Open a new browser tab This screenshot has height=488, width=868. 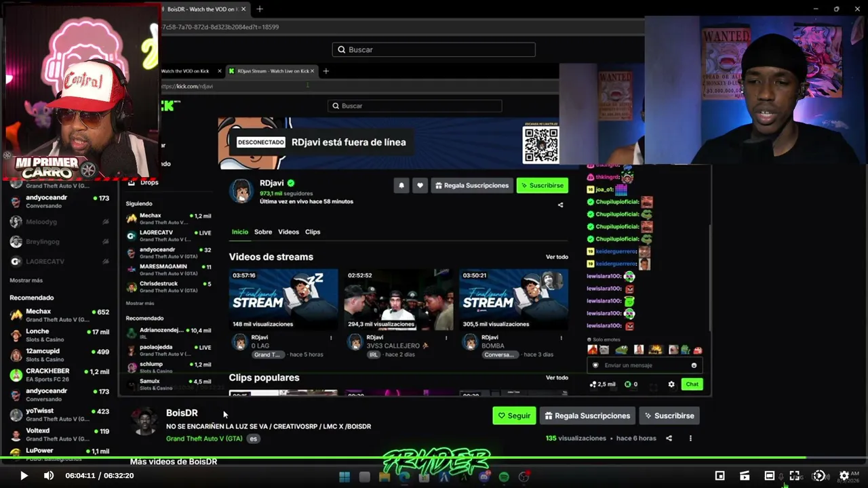pyautogui.click(x=260, y=9)
